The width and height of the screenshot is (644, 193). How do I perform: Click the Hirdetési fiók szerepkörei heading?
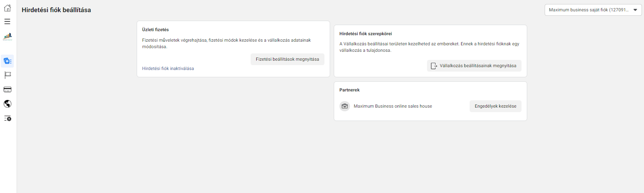tap(365, 34)
